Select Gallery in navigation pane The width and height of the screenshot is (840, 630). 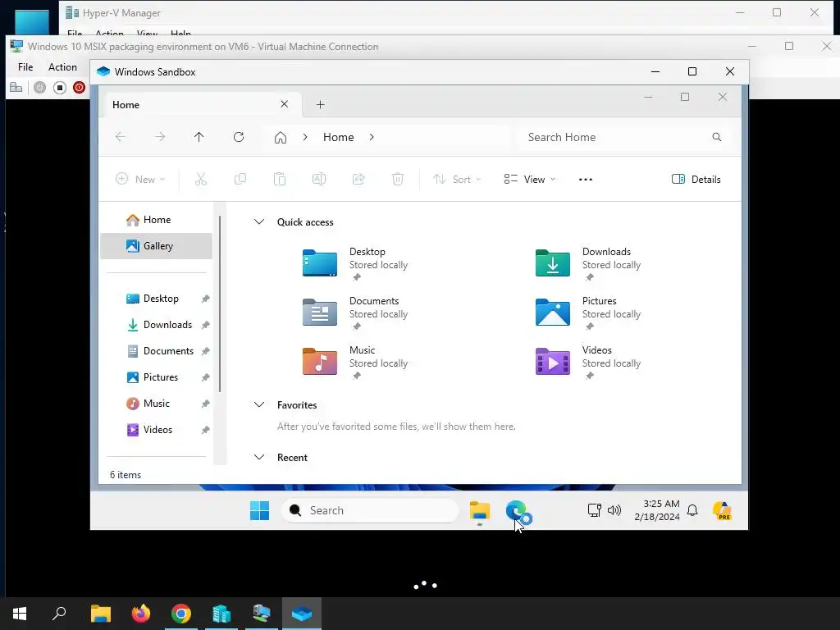(157, 246)
